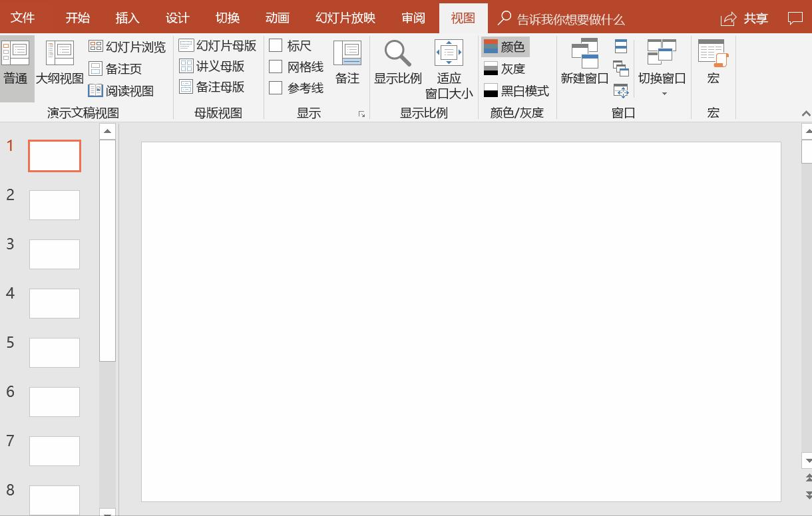
Task: Switch to 幻灯片浏览 view
Action: 127,47
